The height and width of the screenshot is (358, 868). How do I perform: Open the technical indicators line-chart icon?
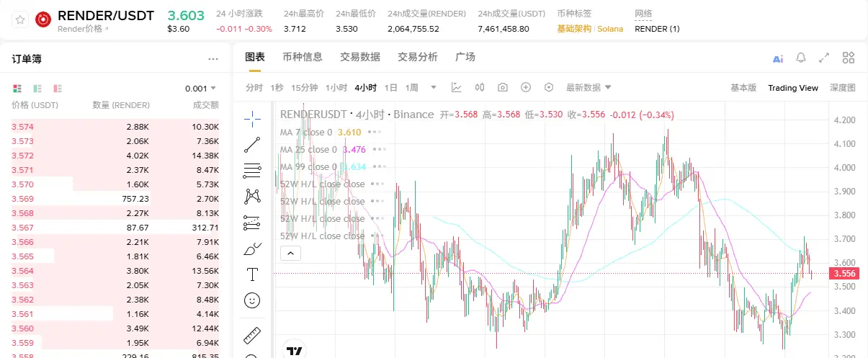pyautogui.click(x=457, y=87)
